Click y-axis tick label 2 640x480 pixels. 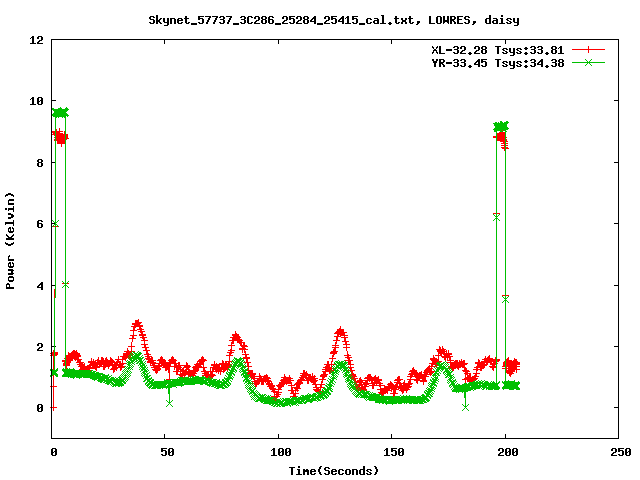click(x=40, y=347)
